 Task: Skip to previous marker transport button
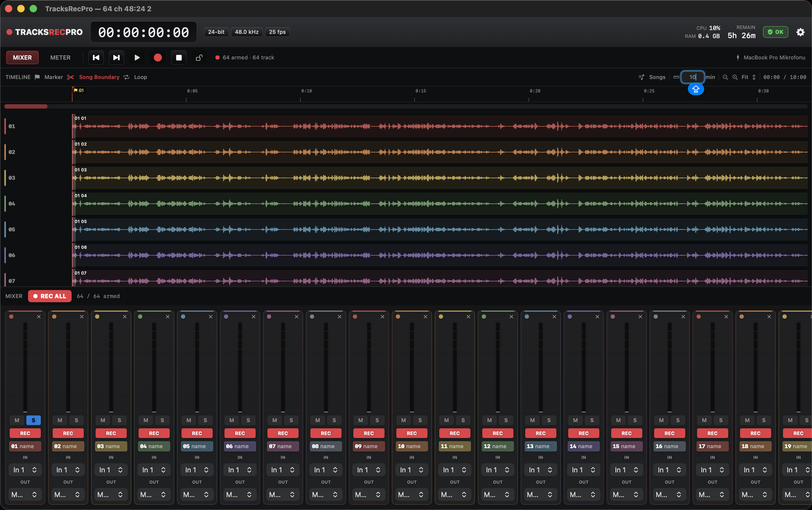tap(96, 58)
